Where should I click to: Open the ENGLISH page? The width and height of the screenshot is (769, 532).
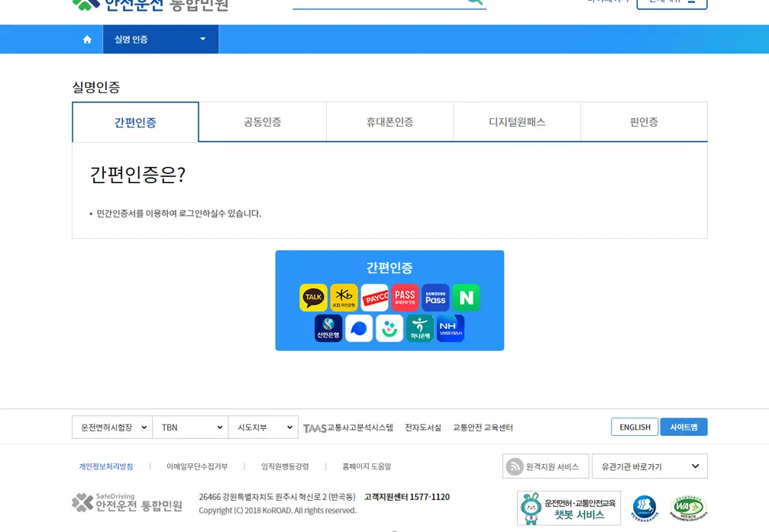(x=634, y=427)
